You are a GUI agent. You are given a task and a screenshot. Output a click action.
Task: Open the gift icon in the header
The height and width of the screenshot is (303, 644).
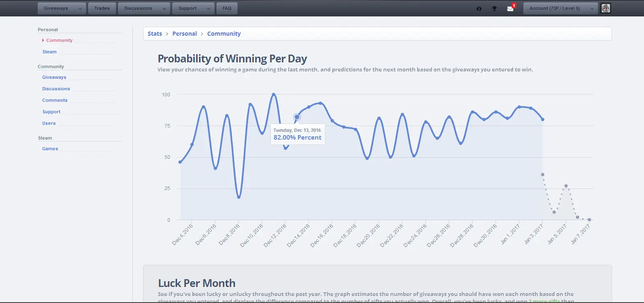coord(479,8)
